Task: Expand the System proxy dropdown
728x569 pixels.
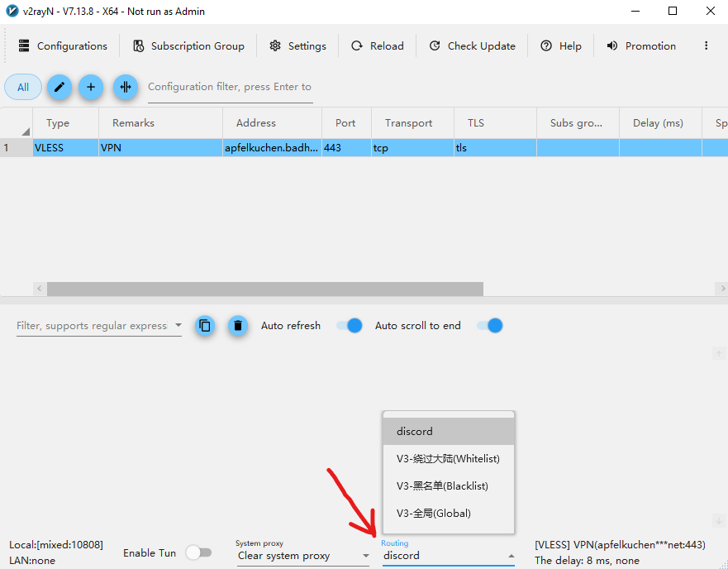Action: point(302,556)
